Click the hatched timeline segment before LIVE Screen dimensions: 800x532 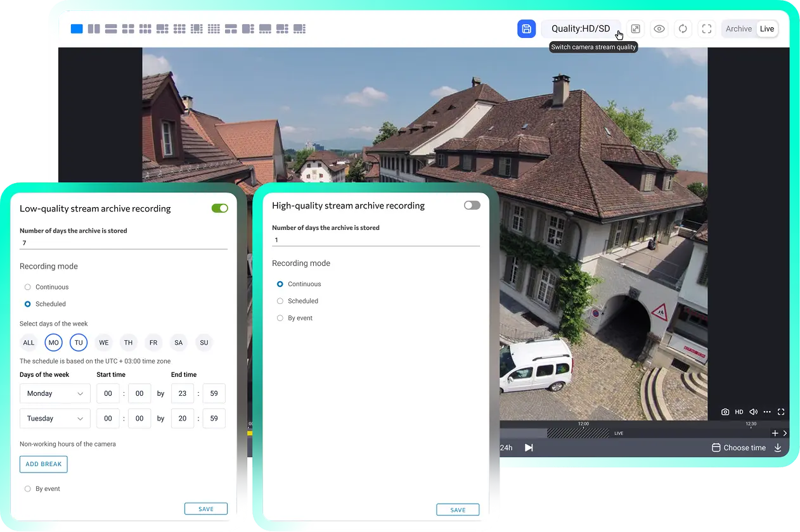click(577, 433)
